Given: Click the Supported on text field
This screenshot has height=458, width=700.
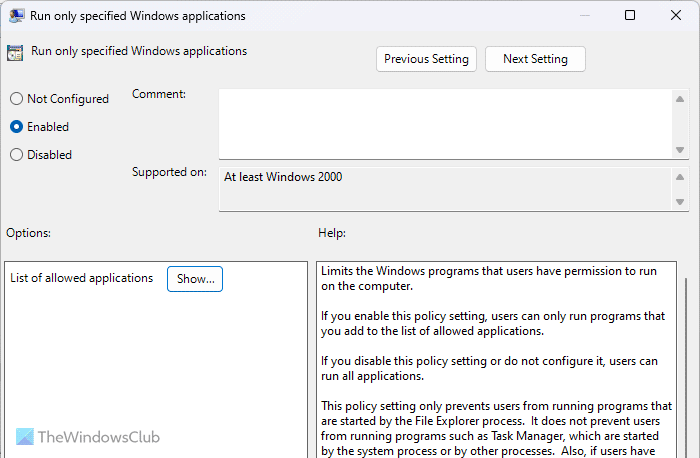Looking at the screenshot, I should click(445, 188).
